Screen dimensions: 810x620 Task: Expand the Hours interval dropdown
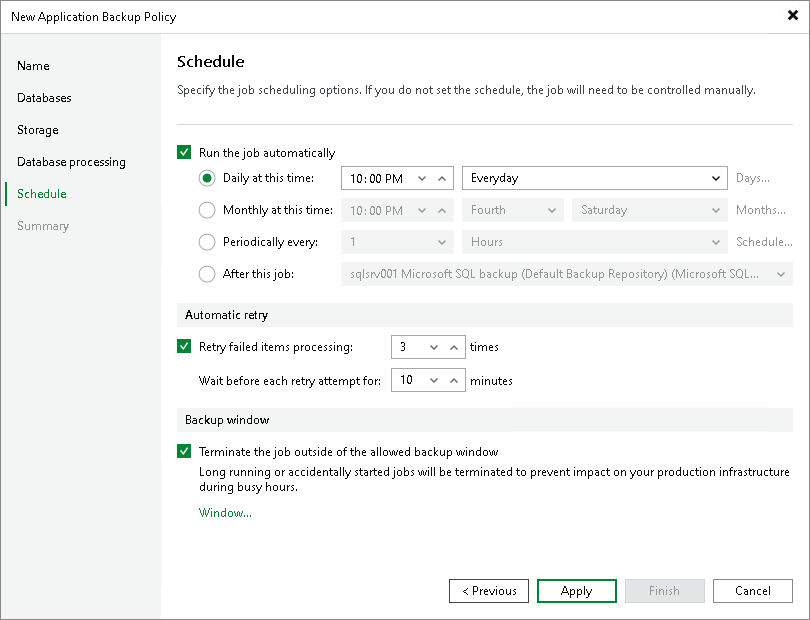[x=716, y=242]
